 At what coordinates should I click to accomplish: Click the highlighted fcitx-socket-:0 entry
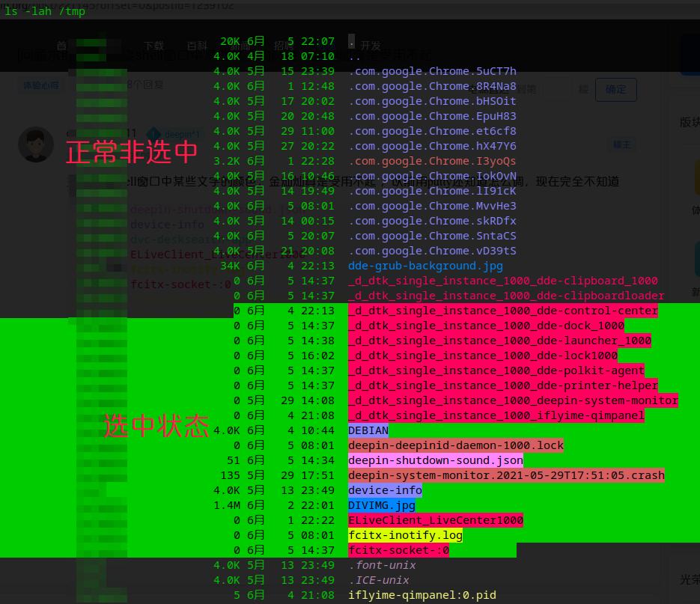pyautogui.click(x=398, y=550)
